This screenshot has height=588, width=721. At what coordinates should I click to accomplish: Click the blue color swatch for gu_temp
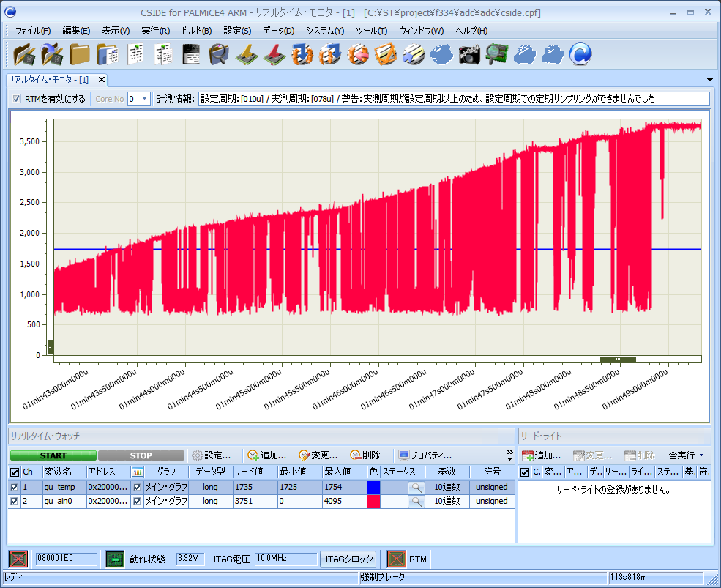(x=373, y=487)
